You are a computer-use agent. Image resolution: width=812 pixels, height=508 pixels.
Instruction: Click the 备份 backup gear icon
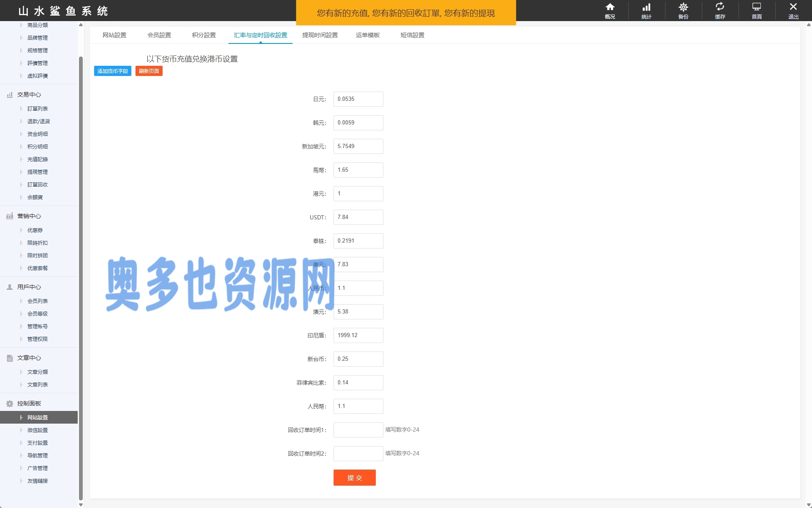pos(683,7)
